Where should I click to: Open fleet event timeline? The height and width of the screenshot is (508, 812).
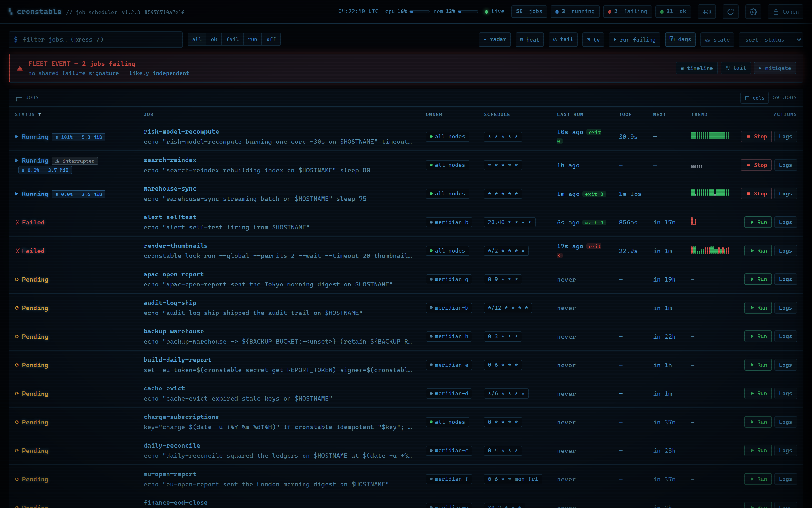point(696,68)
